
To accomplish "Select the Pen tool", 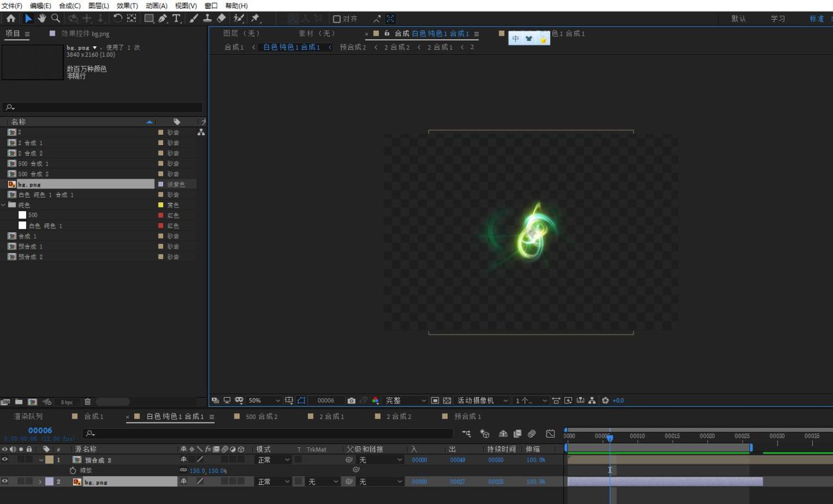I will (x=163, y=18).
